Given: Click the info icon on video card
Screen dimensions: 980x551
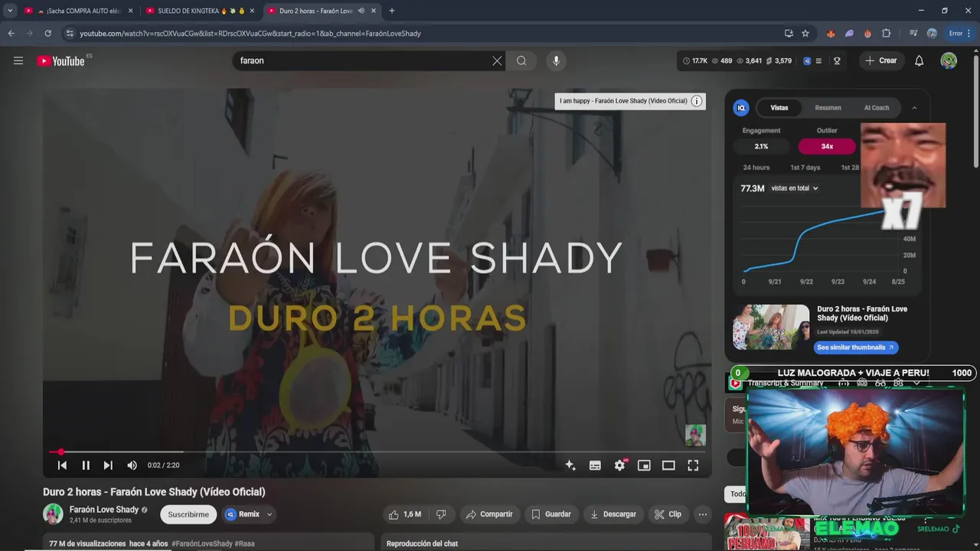Looking at the screenshot, I should tap(697, 101).
